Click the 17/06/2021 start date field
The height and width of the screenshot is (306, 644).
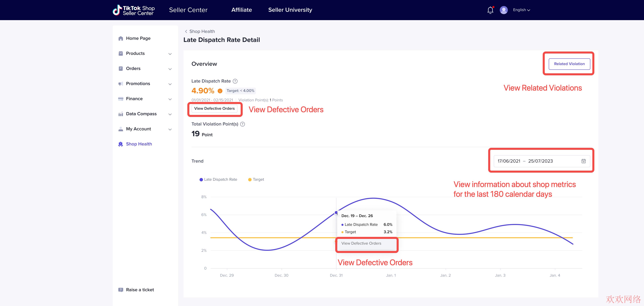[509, 161]
